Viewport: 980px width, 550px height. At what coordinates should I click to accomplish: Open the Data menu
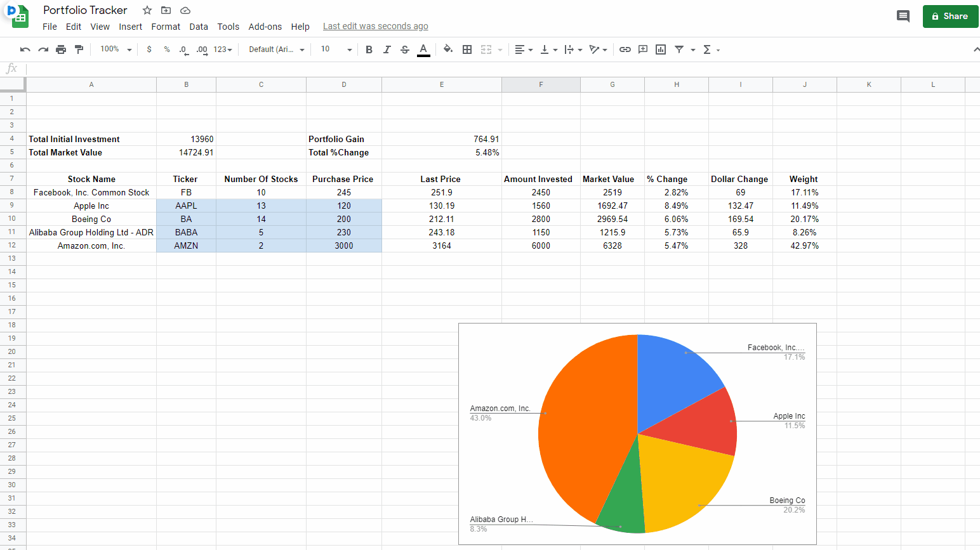199,27
